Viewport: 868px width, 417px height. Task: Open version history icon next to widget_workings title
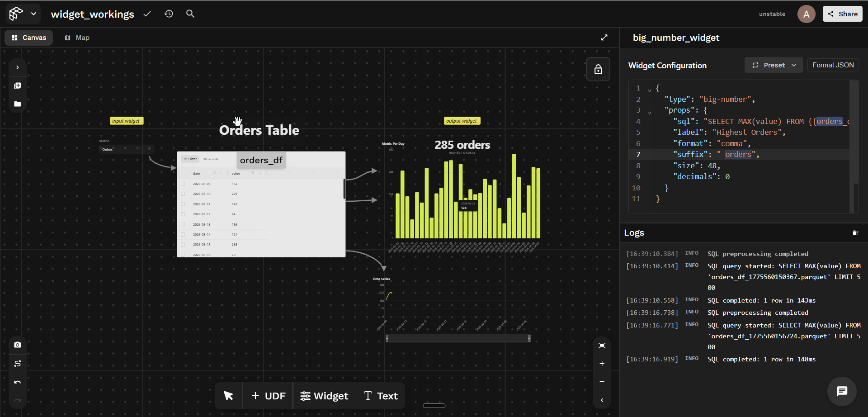169,14
